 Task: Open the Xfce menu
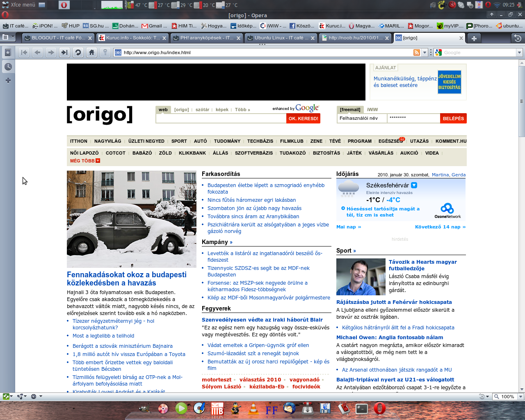click(19, 5)
